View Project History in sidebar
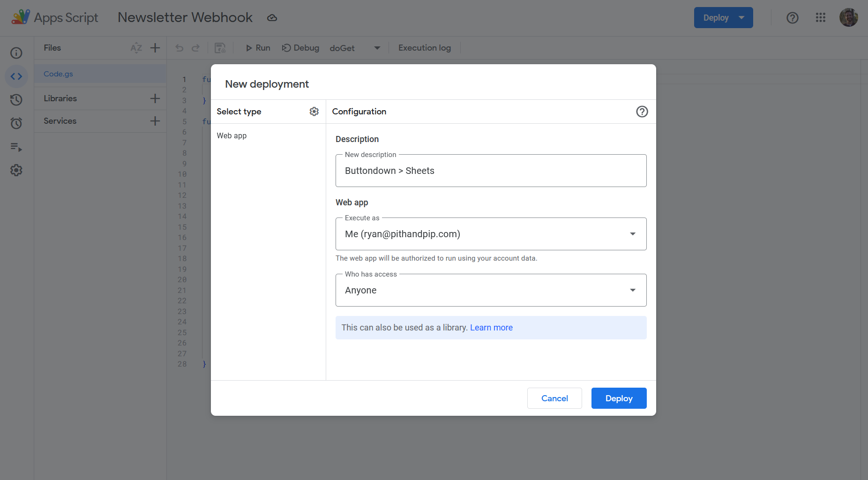 pyautogui.click(x=16, y=100)
